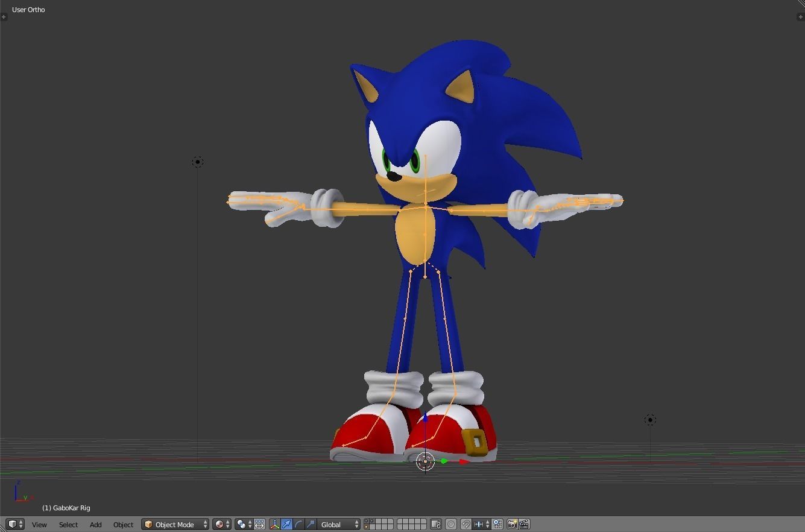The image size is (805, 532).
Task: Toggle layer 6 in the second layer block
Action: tap(400, 521)
